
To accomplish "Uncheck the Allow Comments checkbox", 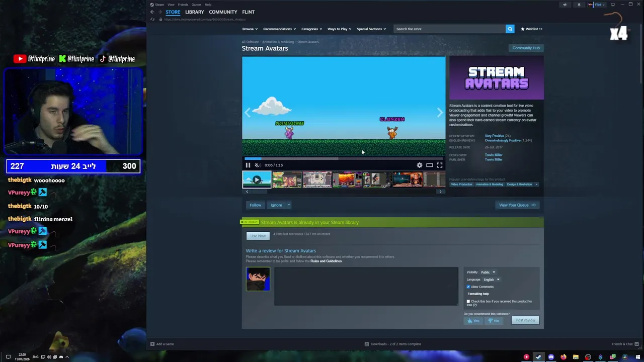I will (x=468, y=287).
